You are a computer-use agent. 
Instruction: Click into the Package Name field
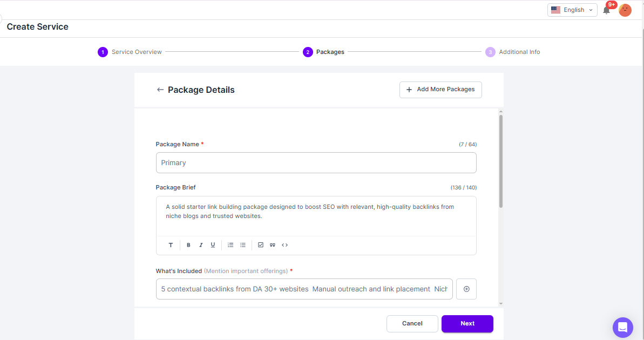point(316,162)
